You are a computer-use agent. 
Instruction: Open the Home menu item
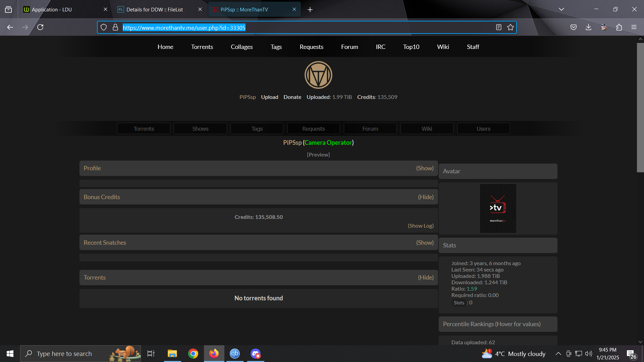click(165, 47)
